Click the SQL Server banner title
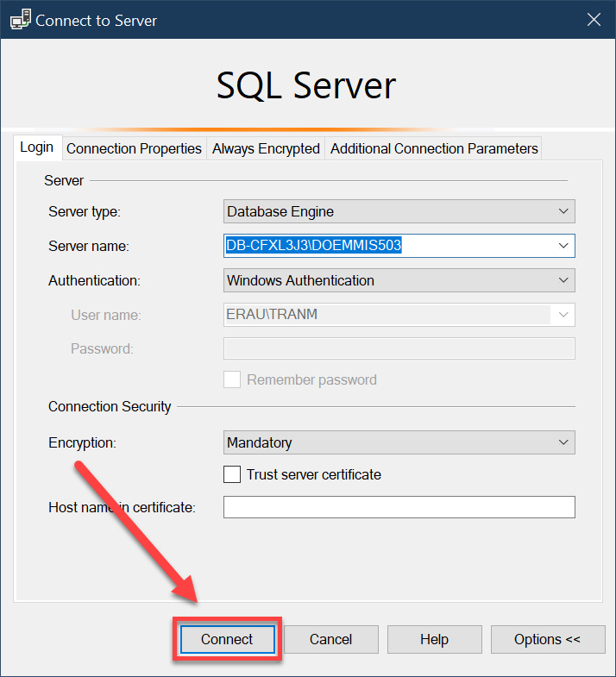Screen dimensions: 616x677 306,85
